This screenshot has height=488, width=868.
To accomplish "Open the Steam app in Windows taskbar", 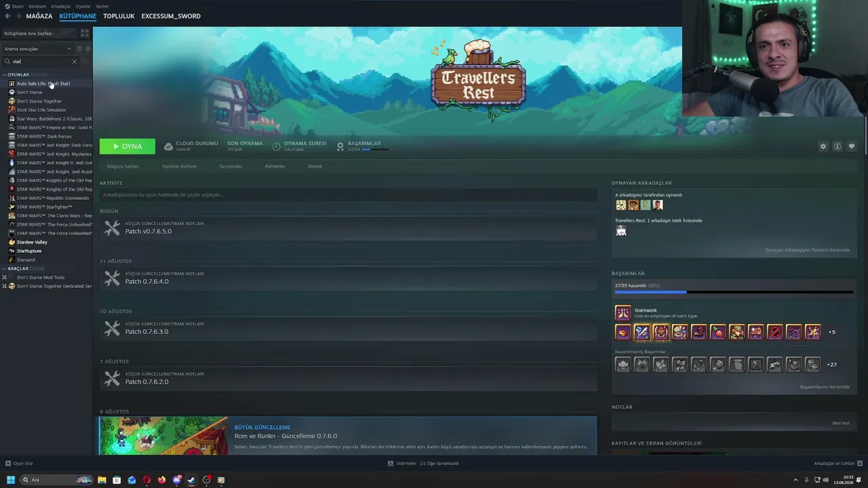I will (191, 480).
